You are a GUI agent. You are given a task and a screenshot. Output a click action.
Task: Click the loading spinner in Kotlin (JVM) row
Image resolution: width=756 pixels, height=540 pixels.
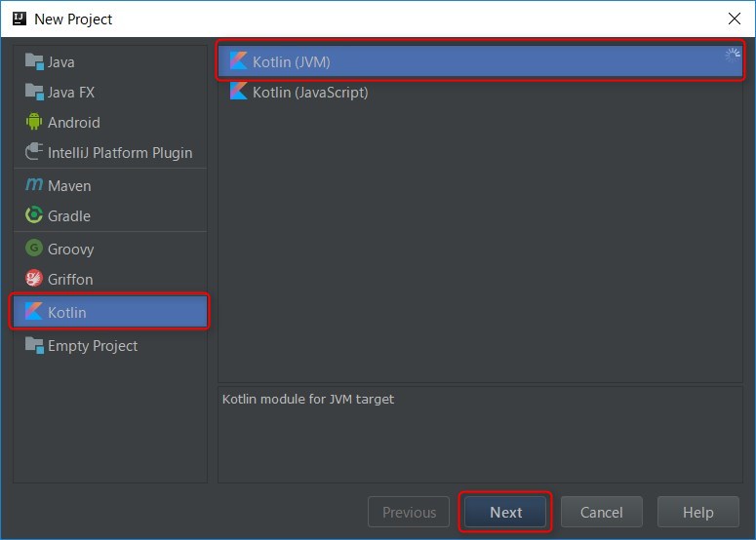tap(733, 56)
